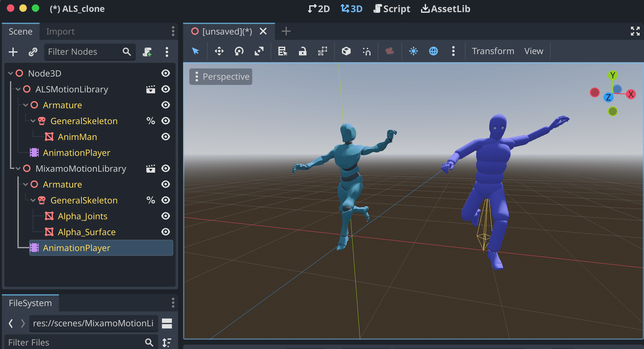This screenshot has width=644, height=349.
Task: Lock the selected node with the padlock icon
Action: click(302, 51)
